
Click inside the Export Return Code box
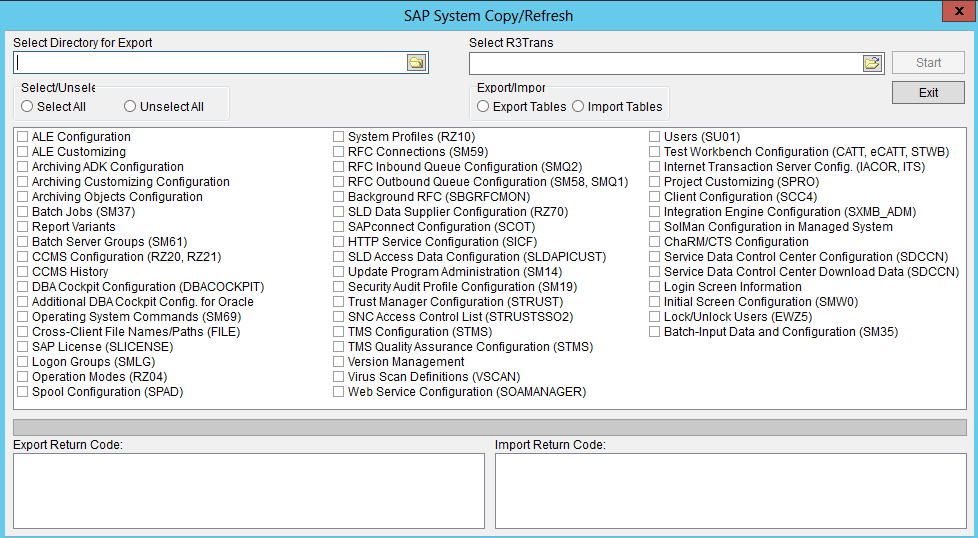[249, 491]
